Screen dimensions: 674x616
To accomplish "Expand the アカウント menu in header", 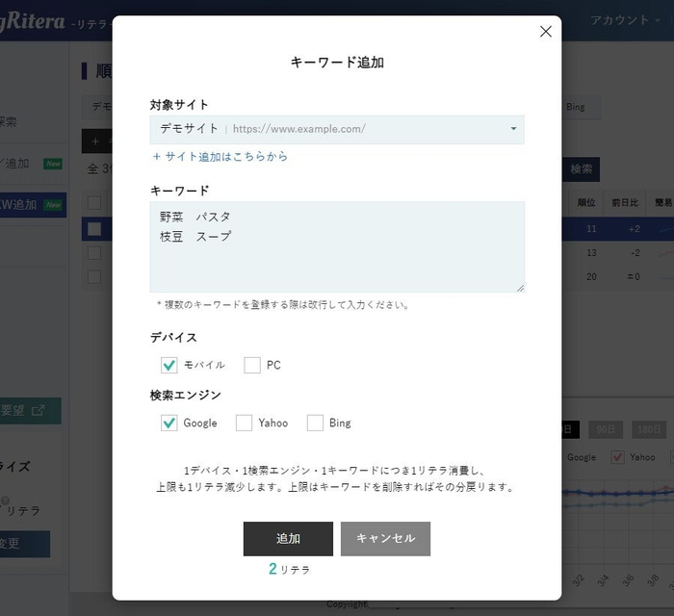I will point(625,20).
